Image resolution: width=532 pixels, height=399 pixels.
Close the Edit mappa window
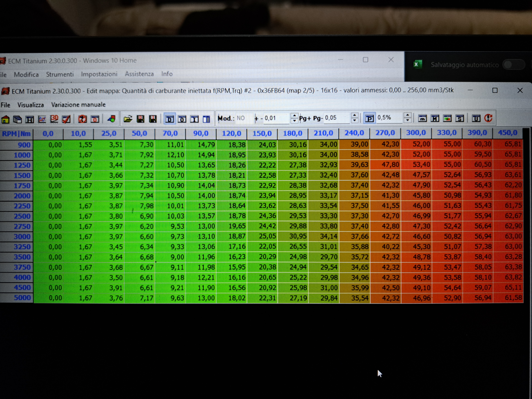coord(520,90)
